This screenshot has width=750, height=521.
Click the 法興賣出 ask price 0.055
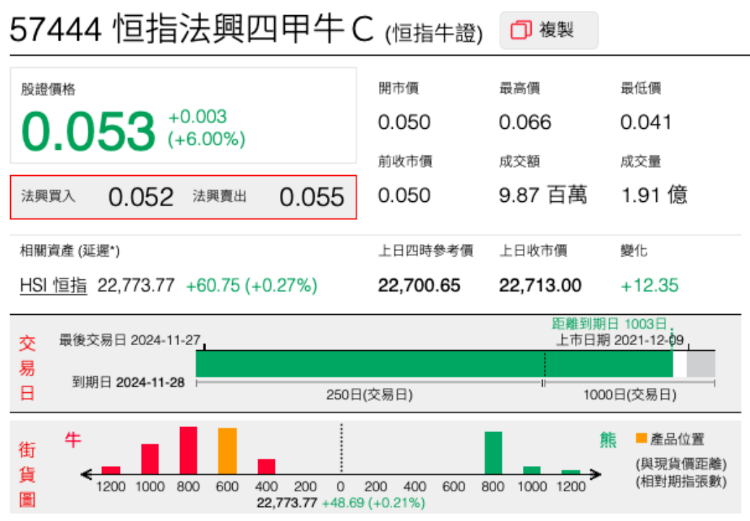point(312,197)
